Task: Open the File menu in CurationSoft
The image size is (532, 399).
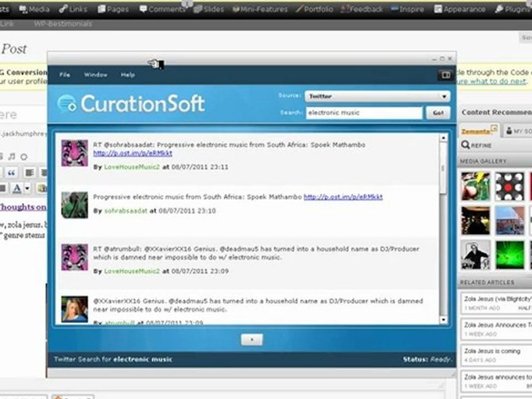Action: coord(64,75)
